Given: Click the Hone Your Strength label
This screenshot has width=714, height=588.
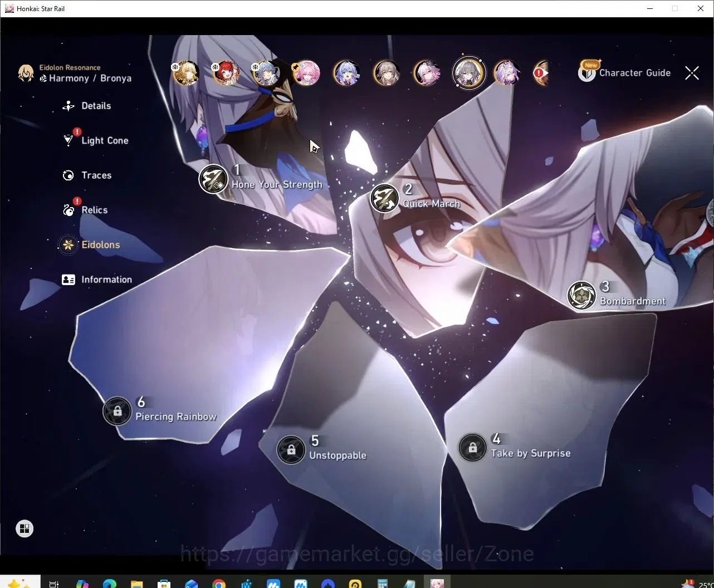Looking at the screenshot, I should click(277, 184).
